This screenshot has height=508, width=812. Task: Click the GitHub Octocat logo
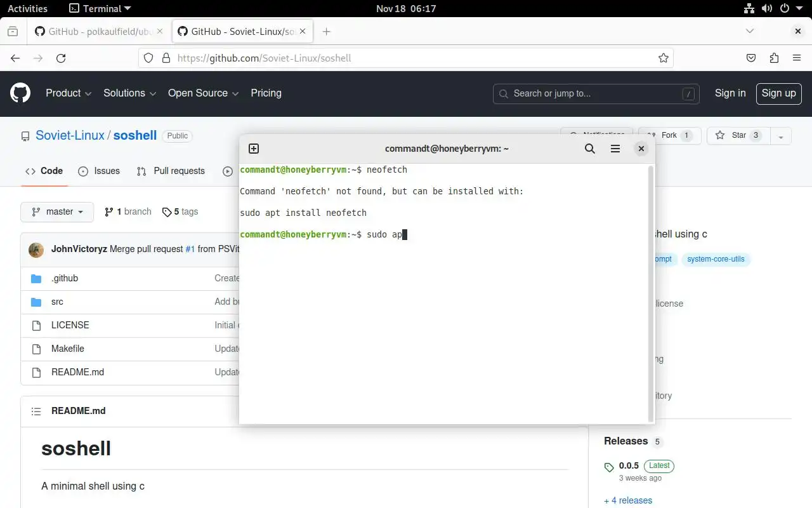(20, 93)
